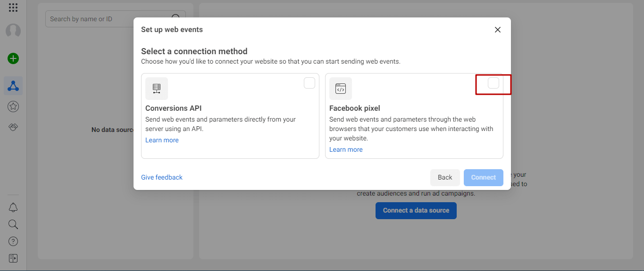This screenshot has height=271, width=644.
Task: Open the account profile avatar
Action: (x=13, y=31)
